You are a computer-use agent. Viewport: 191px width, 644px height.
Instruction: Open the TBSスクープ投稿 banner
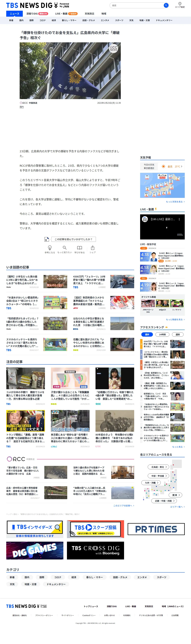pos(95,529)
